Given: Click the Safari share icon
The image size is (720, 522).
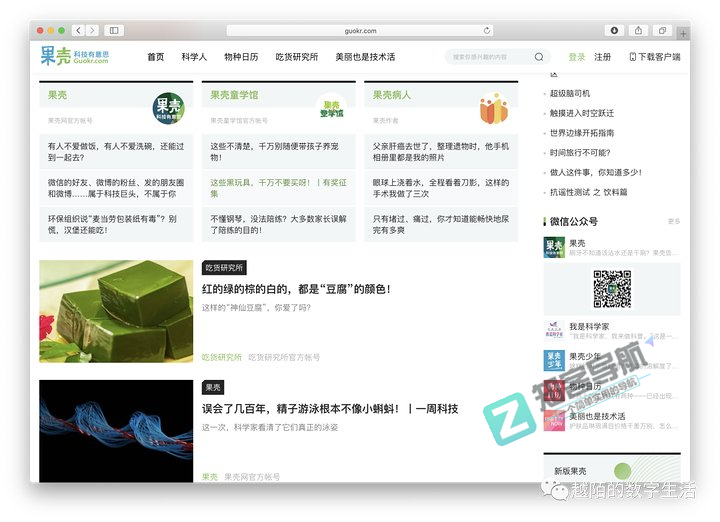Looking at the screenshot, I should [x=638, y=30].
